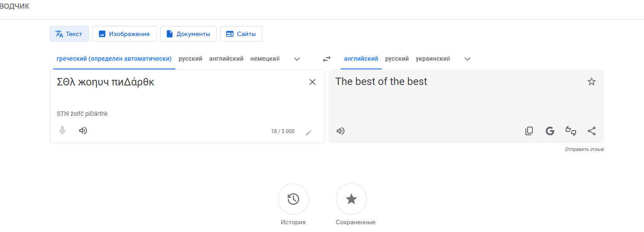Select украинский as target language
Image resolution: width=644 pixels, height=232 pixels.
coord(433,59)
